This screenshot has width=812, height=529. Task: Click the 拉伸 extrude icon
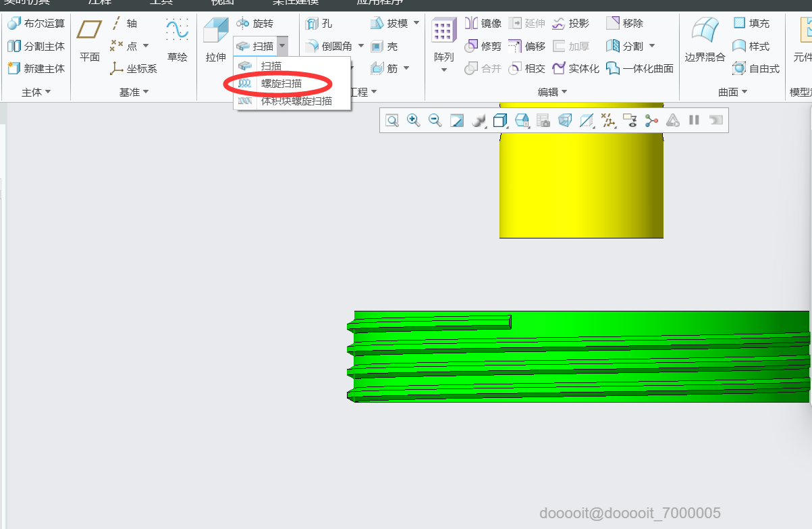[216, 41]
